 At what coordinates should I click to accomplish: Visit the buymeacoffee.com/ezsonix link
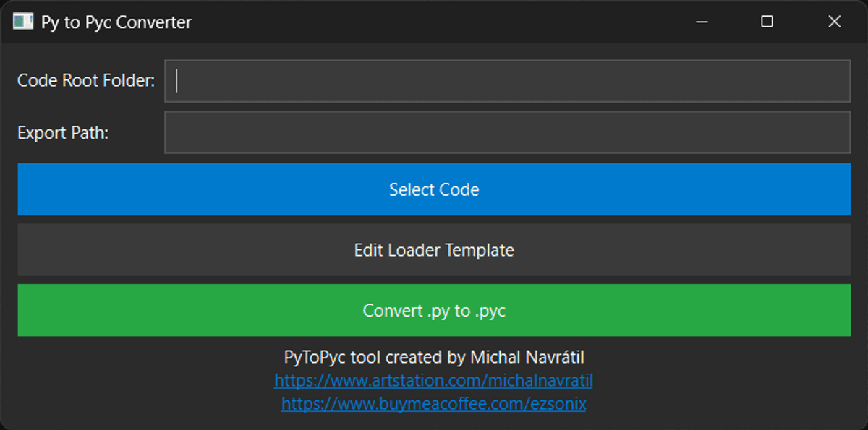(433, 403)
